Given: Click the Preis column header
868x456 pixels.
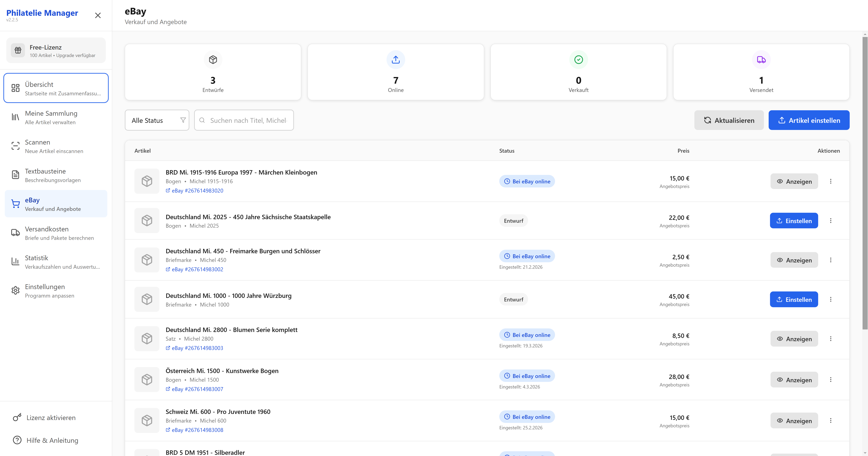Looking at the screenshot, I should pos(683,151).
